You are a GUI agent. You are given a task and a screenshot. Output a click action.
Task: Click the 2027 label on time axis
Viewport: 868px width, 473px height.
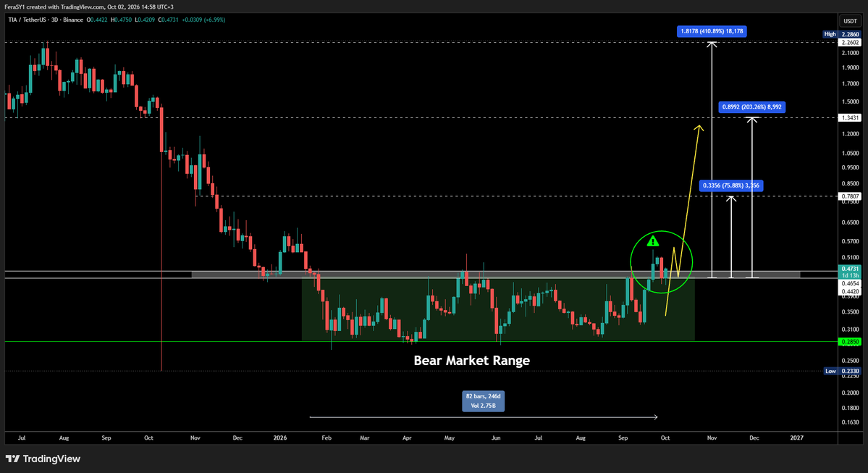[796, 438]
